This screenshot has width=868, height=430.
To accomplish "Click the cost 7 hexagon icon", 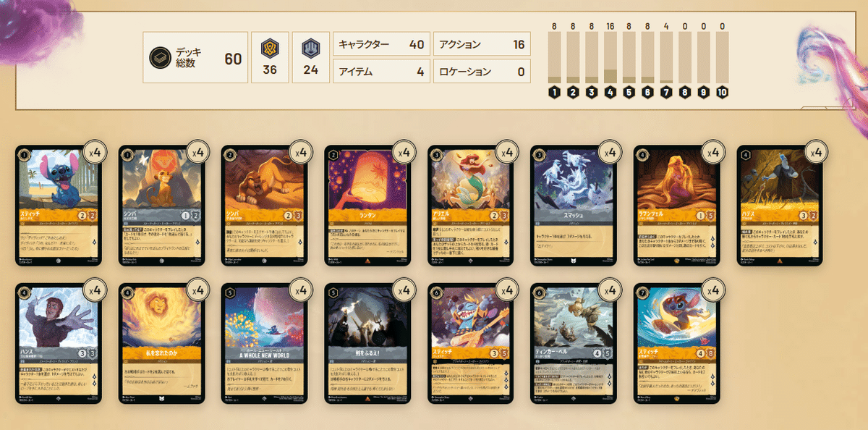I will point(666,93).
